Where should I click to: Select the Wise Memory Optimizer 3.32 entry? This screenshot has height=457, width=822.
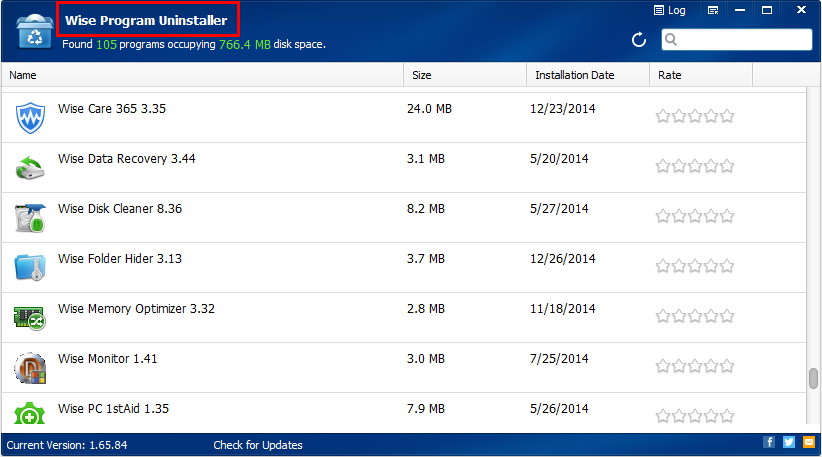404,318
